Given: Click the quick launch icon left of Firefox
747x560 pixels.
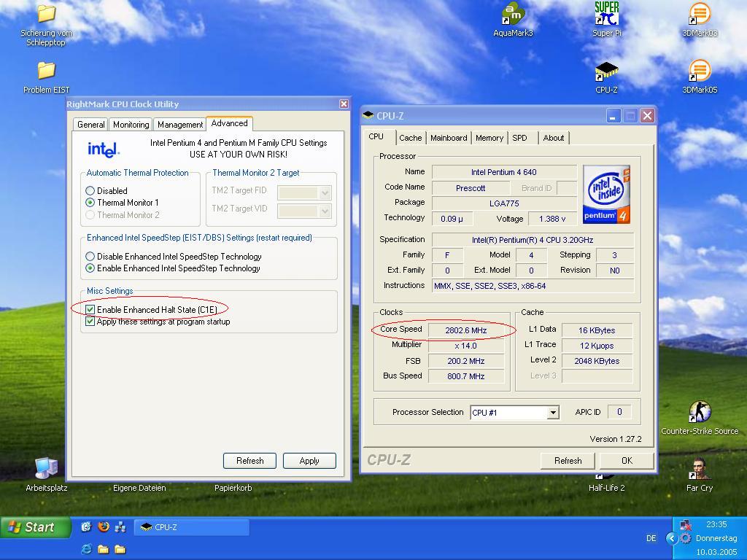Looking at the screenshot, I should pos(86,526).
